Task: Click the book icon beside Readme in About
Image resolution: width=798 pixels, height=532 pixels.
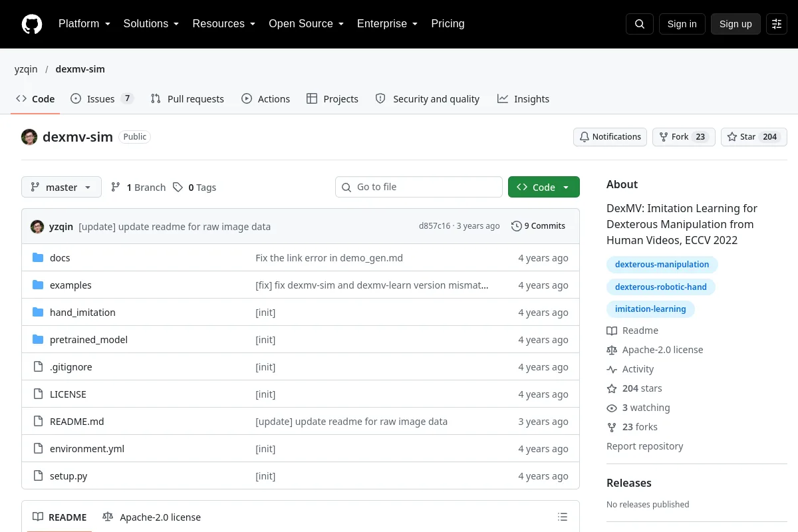Action: coord(612,331)
